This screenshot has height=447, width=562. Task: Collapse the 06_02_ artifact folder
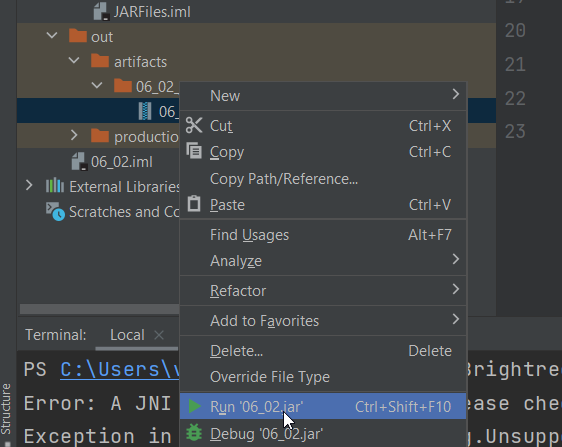tap(97, 85)
